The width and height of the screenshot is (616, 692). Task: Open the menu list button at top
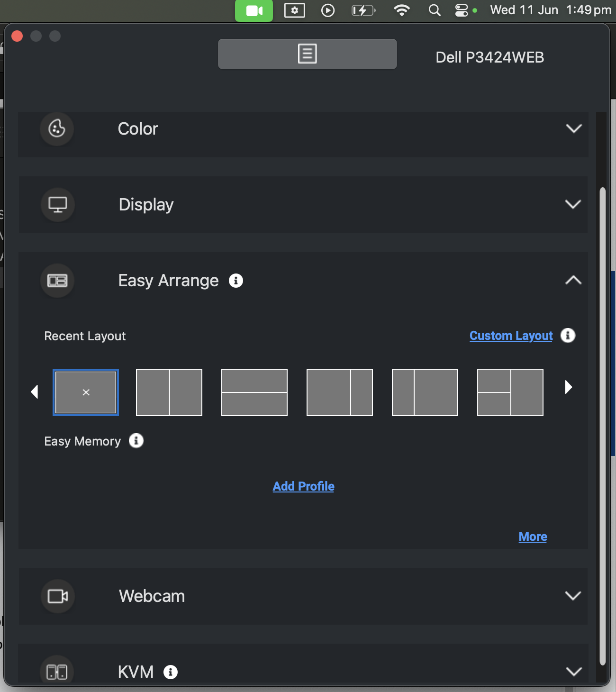[x=308, y=54]
